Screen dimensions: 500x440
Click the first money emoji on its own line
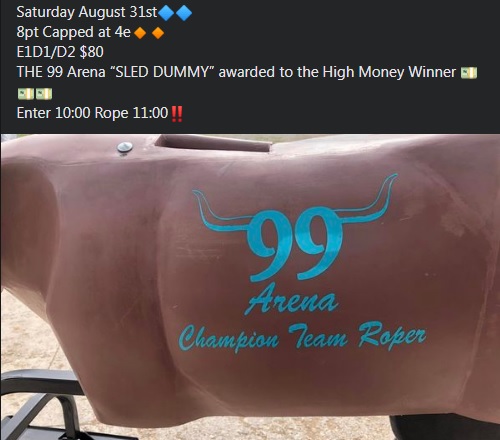tap(26, 94)
